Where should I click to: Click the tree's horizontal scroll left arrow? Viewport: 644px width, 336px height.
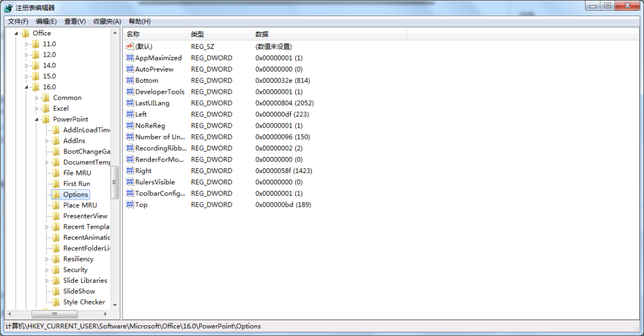coord(10,314)
